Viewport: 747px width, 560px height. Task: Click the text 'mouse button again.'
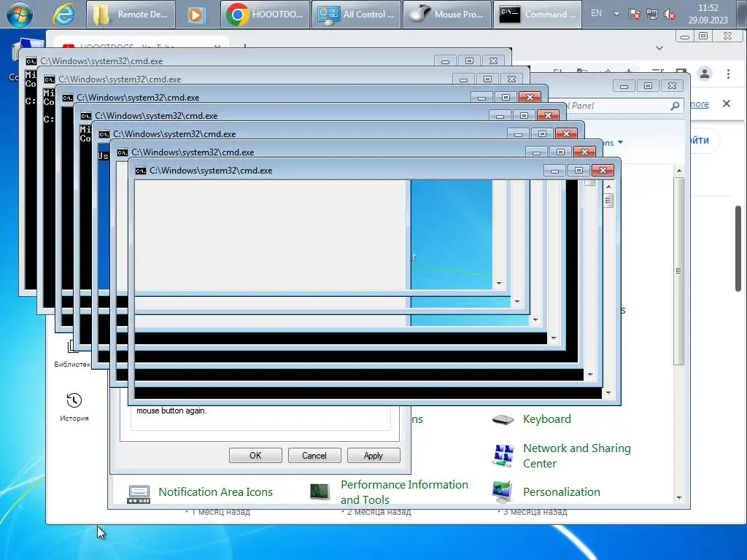(171, 411)
